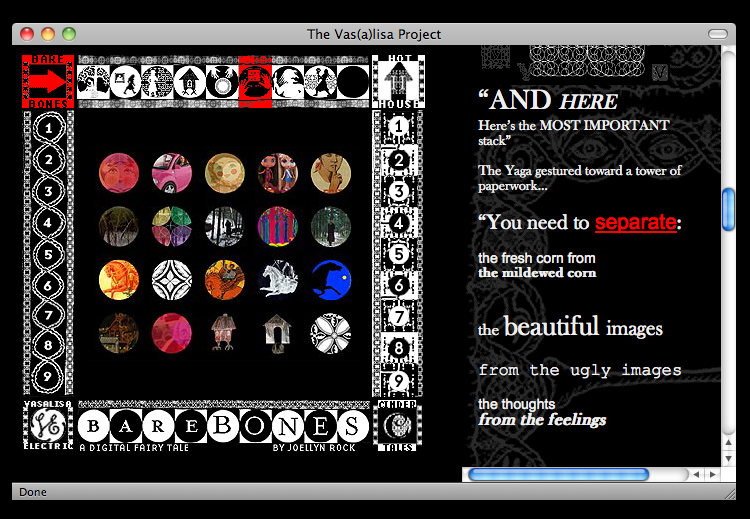750x519 pixels.
Task: Open the Cinder Tales icon
Action: pos(398,425)
